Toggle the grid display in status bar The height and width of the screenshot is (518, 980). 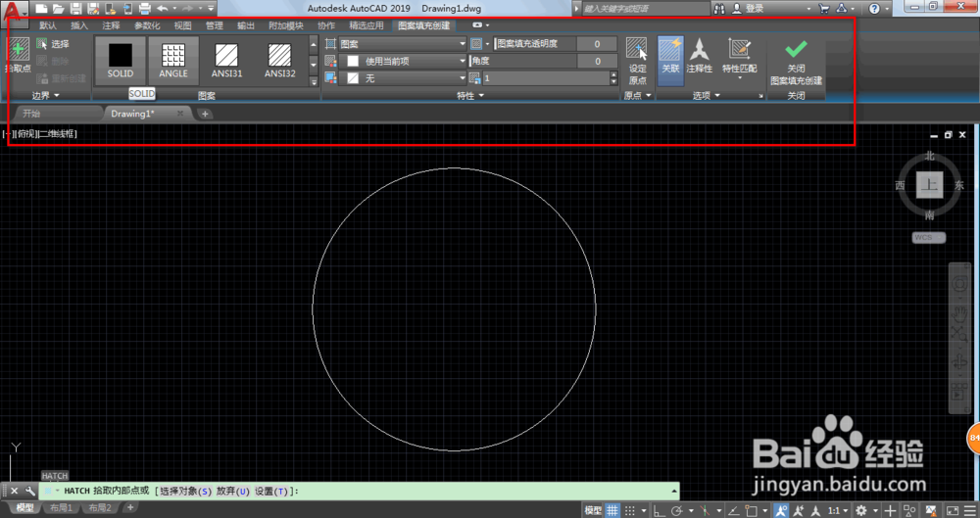pyautogui.click(x=612, y=510)
